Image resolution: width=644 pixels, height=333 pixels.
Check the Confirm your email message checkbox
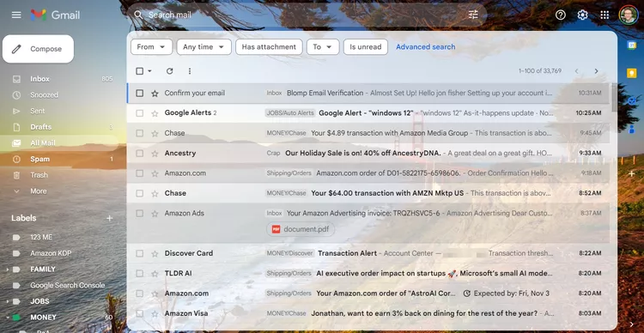point(140,94)
